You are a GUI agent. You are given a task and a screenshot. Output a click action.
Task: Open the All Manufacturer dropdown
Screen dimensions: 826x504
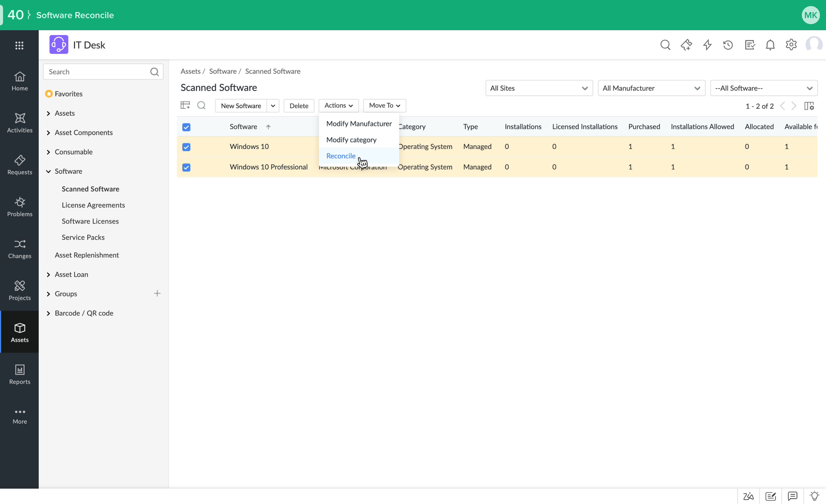(x=651, y=88)
